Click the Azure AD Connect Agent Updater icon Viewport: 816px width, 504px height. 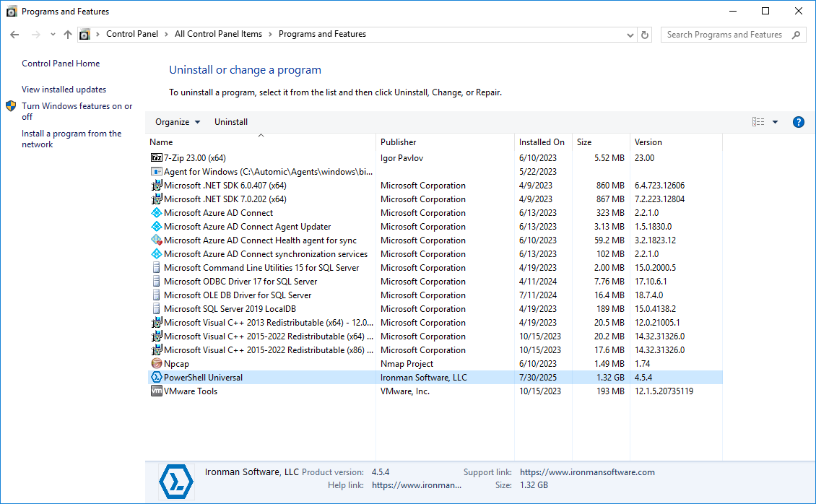[x=156, y=227]
